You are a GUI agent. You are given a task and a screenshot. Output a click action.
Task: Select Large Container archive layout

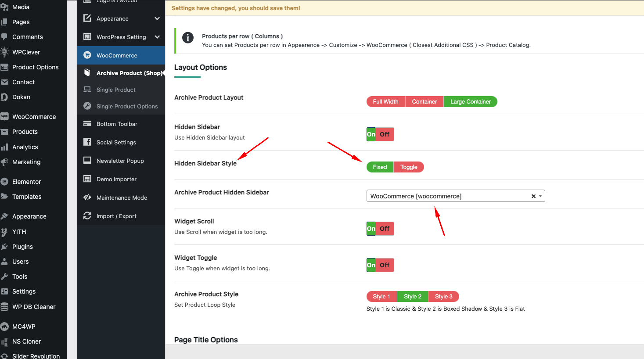click(x=471, y=102)
